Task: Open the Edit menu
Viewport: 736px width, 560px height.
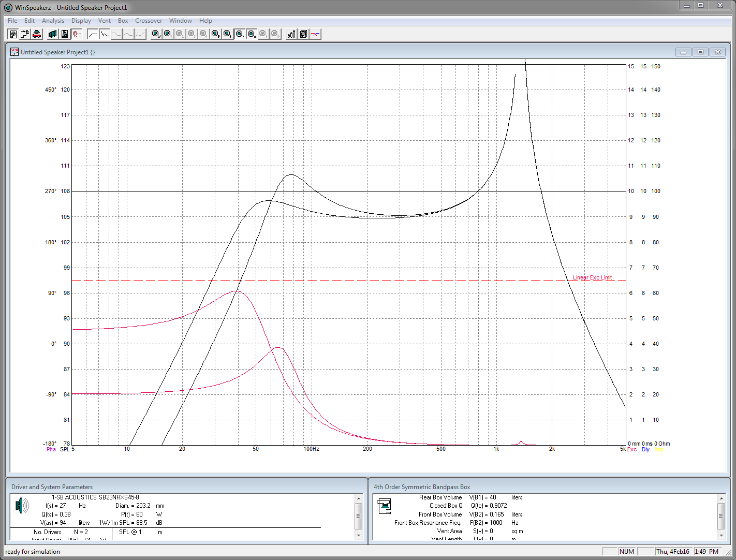Action: 30,21
